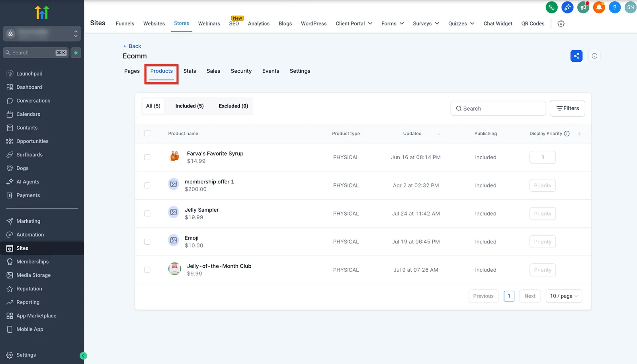Click the Filters button

click(x=567, y=108)
